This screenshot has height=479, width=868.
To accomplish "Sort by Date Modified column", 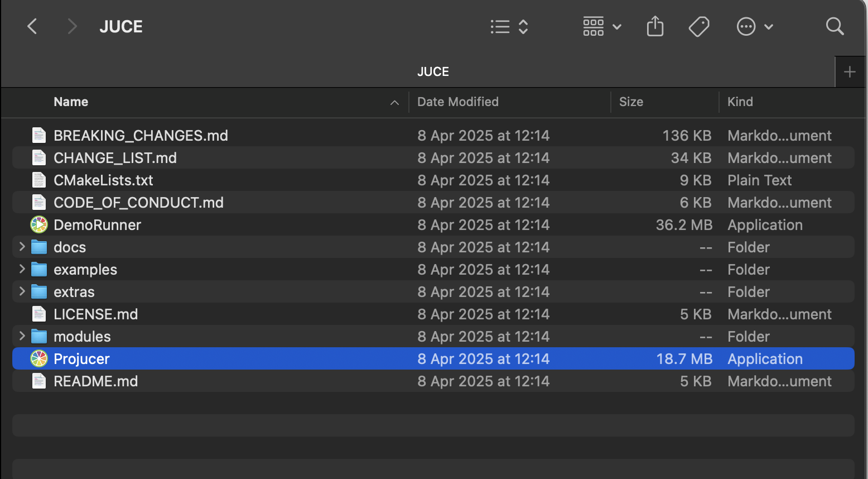I will 458,102.
